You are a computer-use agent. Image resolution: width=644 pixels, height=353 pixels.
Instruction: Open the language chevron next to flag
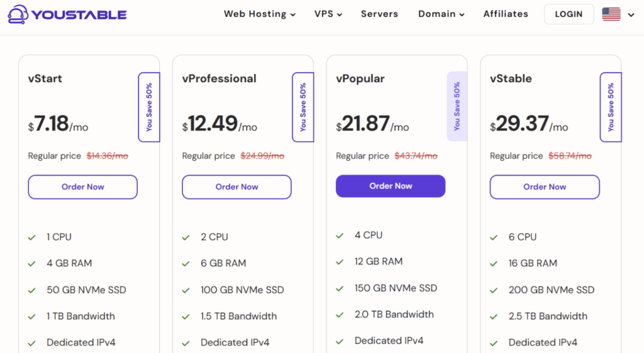631,14
